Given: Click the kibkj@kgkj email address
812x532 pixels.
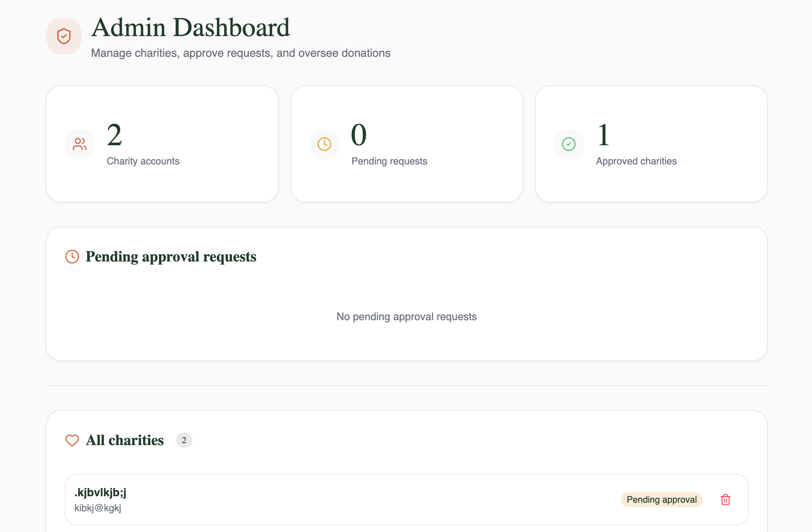Looking at the screenshot, I should [x=98, y=508].
